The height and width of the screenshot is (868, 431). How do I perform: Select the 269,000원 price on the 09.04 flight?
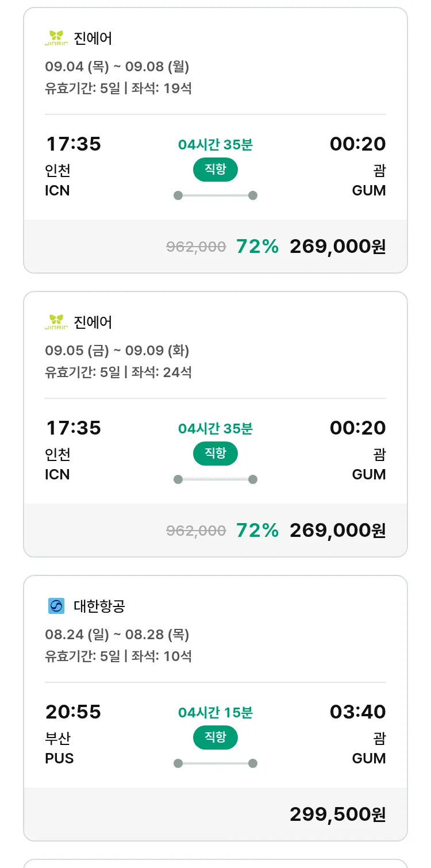337,246
